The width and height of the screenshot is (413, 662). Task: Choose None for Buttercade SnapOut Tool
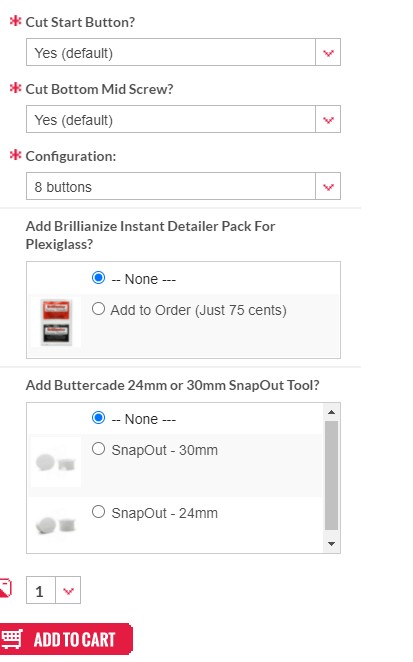tap(98, 418)
